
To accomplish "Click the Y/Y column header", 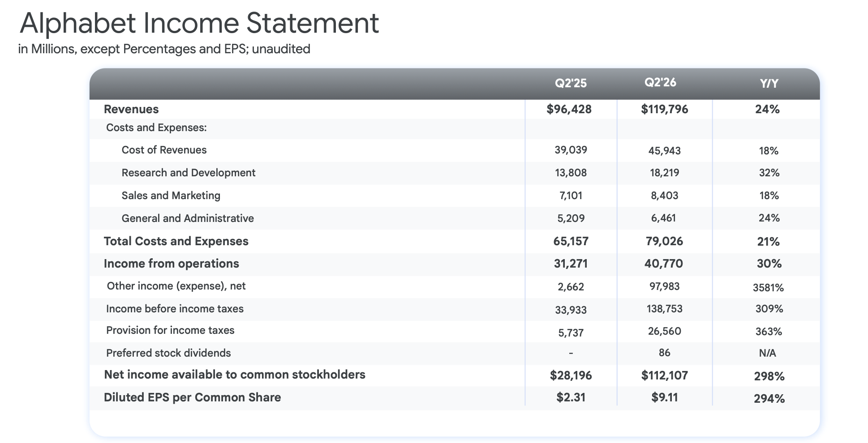I will (769, 83).
